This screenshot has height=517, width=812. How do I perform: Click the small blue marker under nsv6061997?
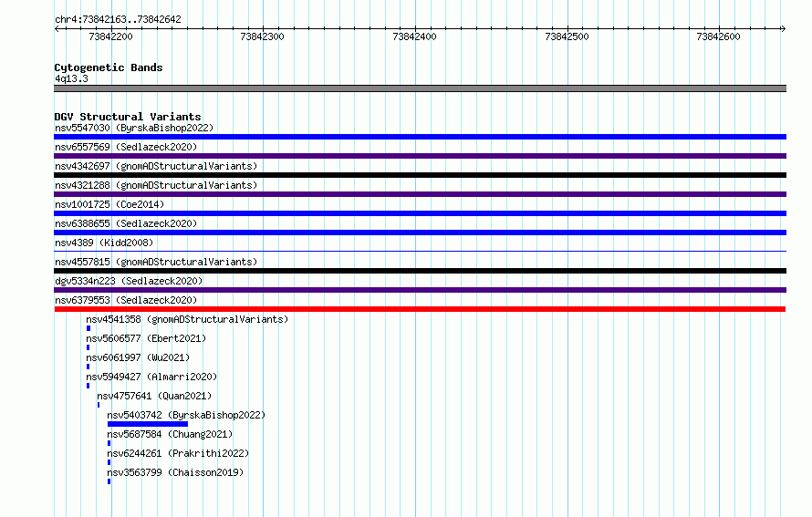pos(88,367)
